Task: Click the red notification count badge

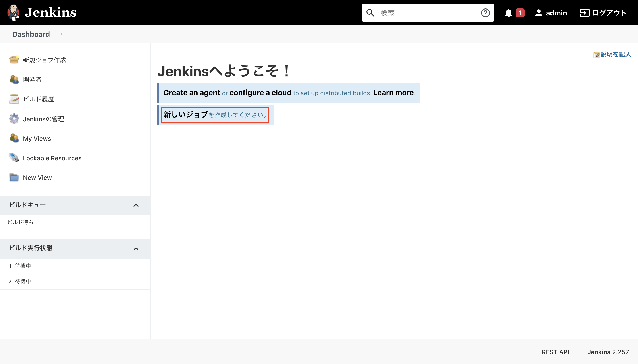Action: (x=520, y=13)
